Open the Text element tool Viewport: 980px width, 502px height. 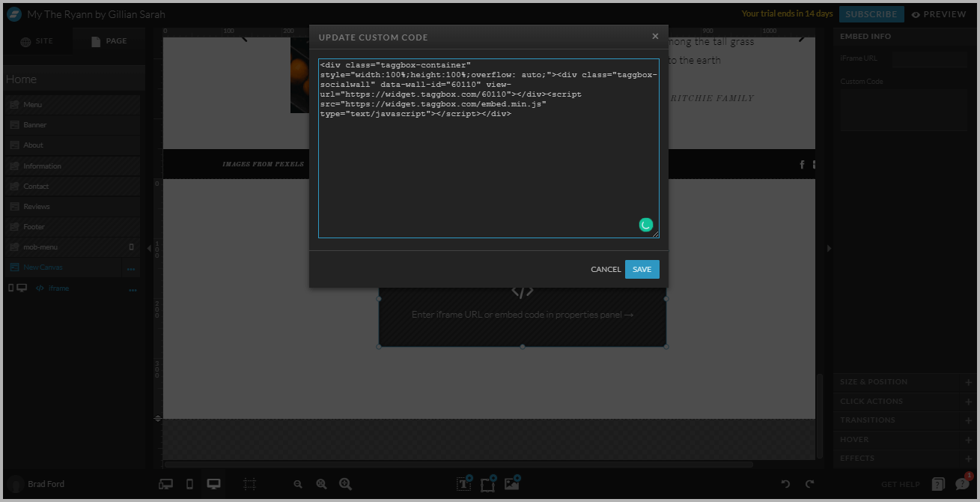tap(463, 484)
